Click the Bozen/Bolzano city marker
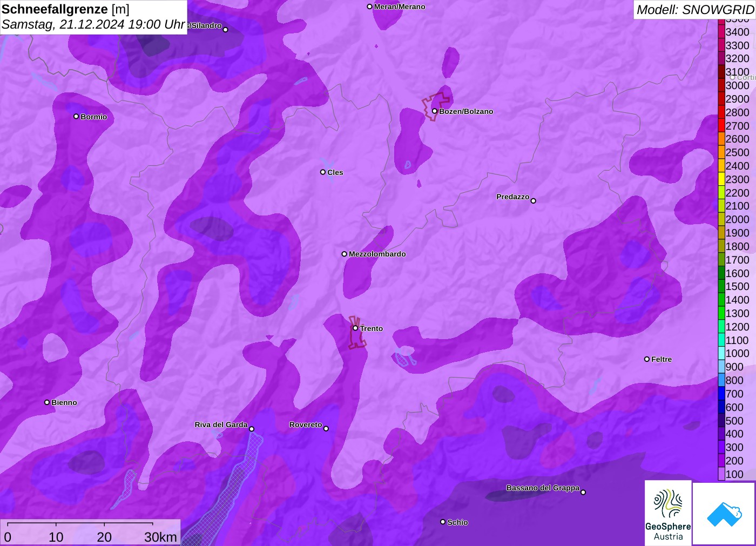 434,111
